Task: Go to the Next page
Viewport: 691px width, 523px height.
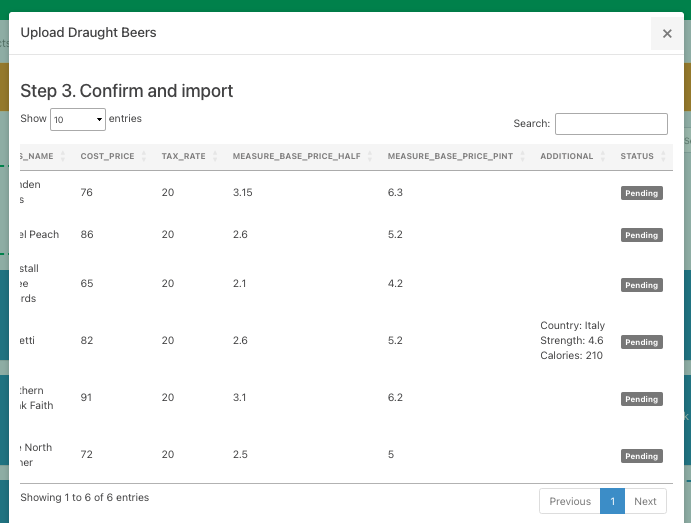Action: [x=645, y=502]
